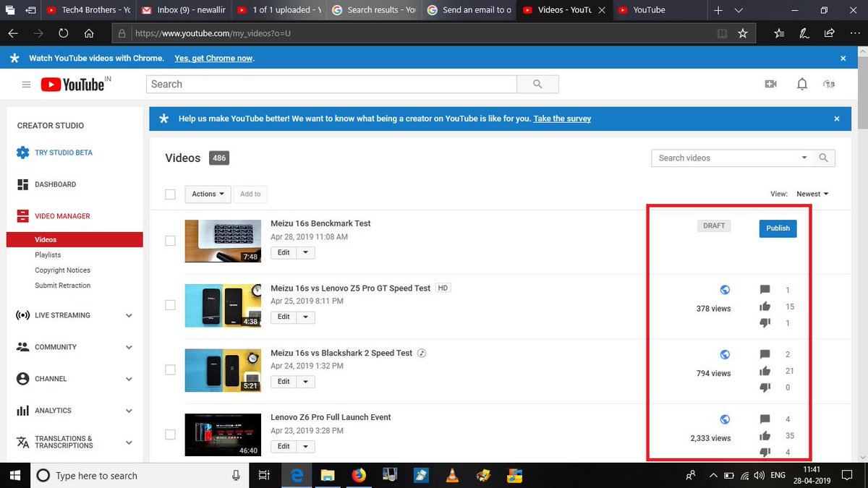Open the Edge favorites hub icon
The image size is (868, 488).
coord(779,33)
